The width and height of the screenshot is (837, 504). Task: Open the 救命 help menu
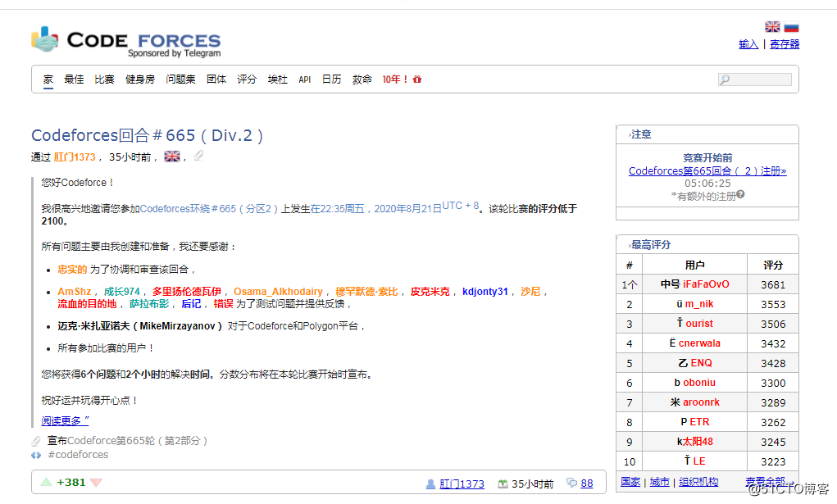(362, 79)
